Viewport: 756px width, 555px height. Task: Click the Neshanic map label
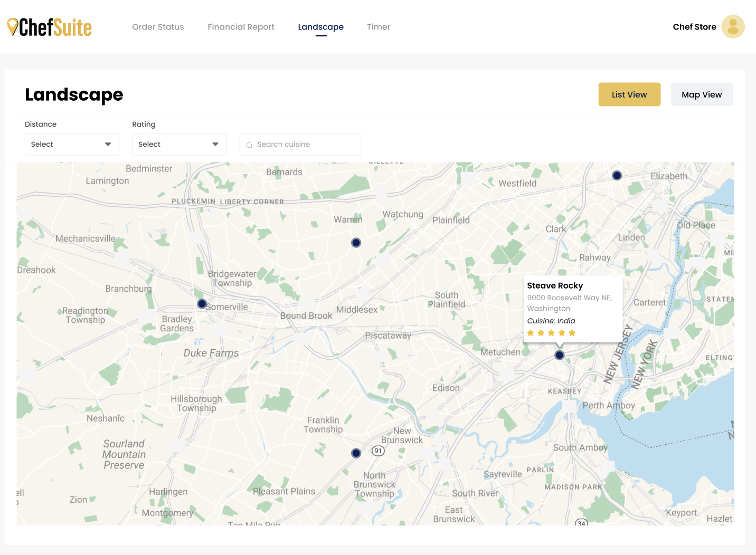pos(106,418)
